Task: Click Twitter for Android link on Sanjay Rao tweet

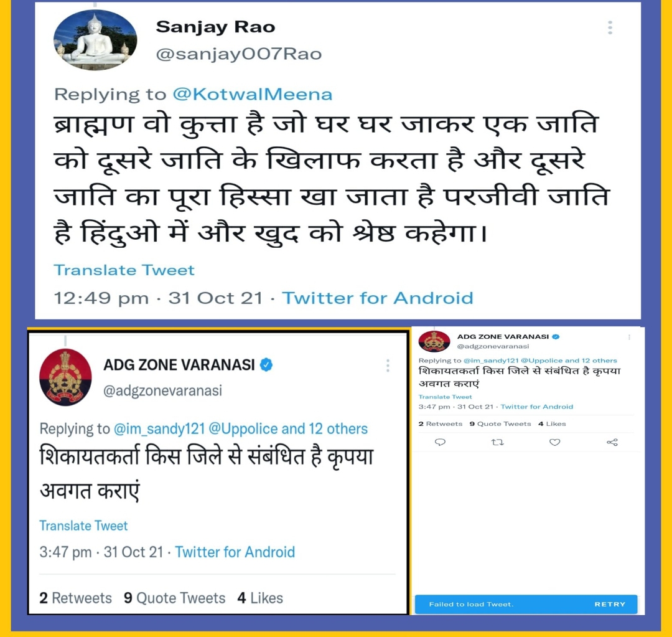Action: pos(378,298)
